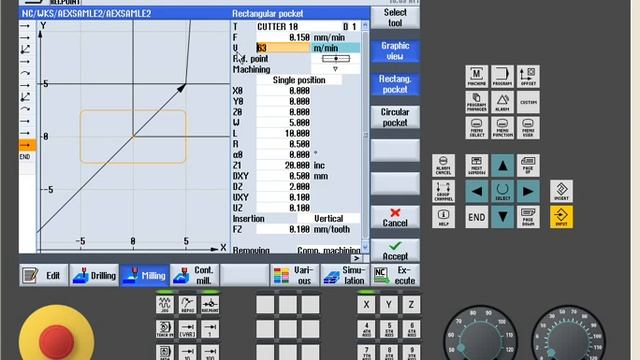The width and height of the screenshot is (640, 360).
Task: Click the ALARM CANCEL key
Action: coord(443,165)
